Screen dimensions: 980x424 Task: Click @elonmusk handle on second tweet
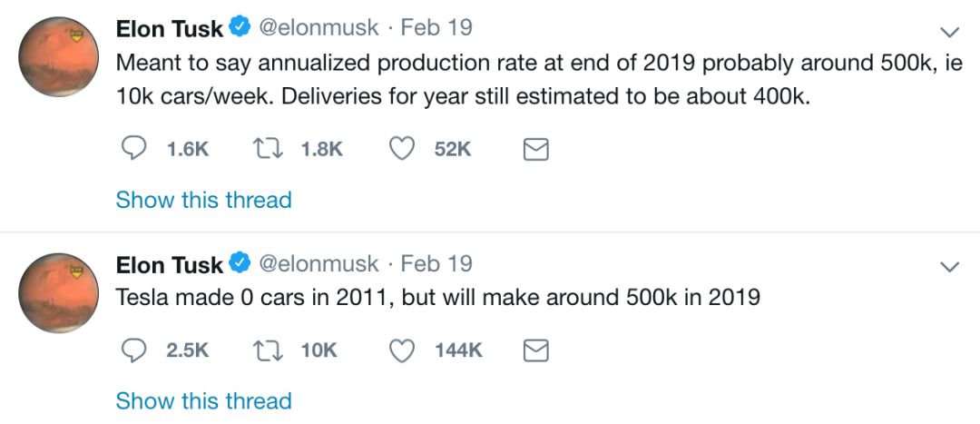point(318,263)
